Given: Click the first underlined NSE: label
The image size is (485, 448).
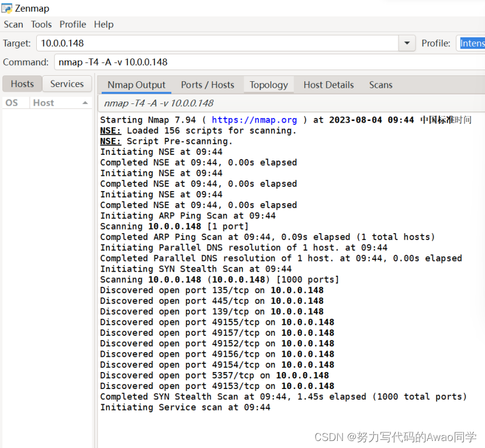Looking at the screenshot, I should 110,131.
